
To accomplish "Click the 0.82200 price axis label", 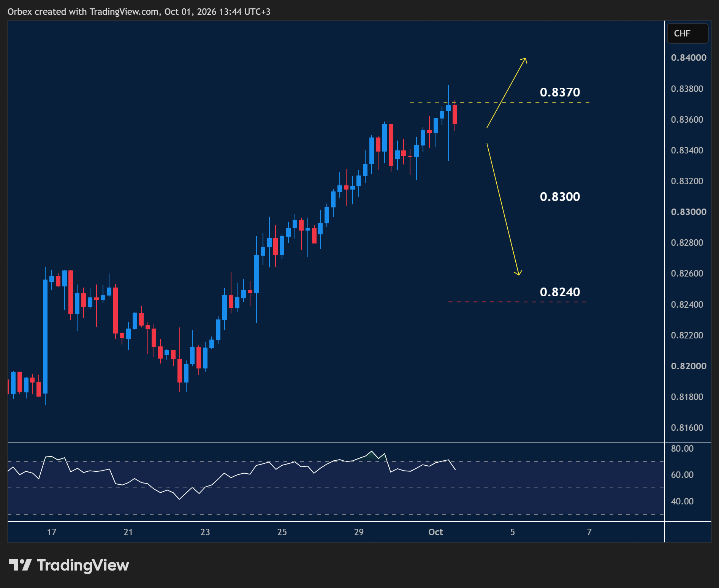I will click(x=687, y=335).
